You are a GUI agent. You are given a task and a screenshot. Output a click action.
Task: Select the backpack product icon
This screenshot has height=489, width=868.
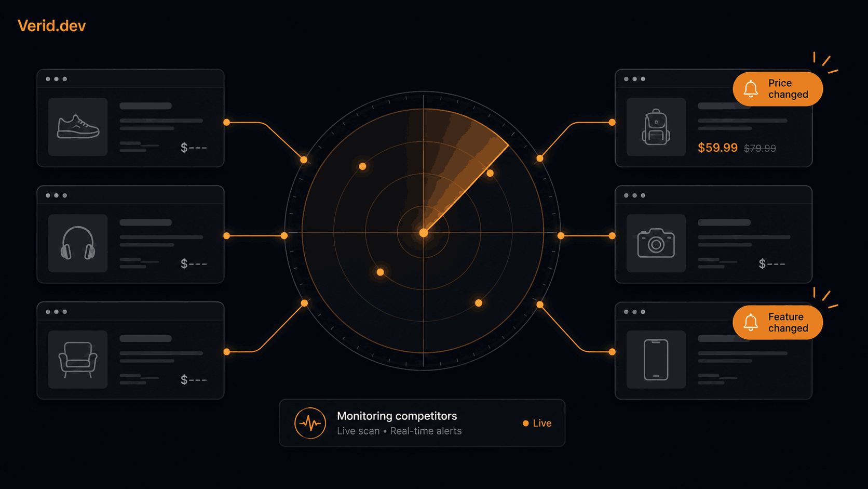point(656,127)
